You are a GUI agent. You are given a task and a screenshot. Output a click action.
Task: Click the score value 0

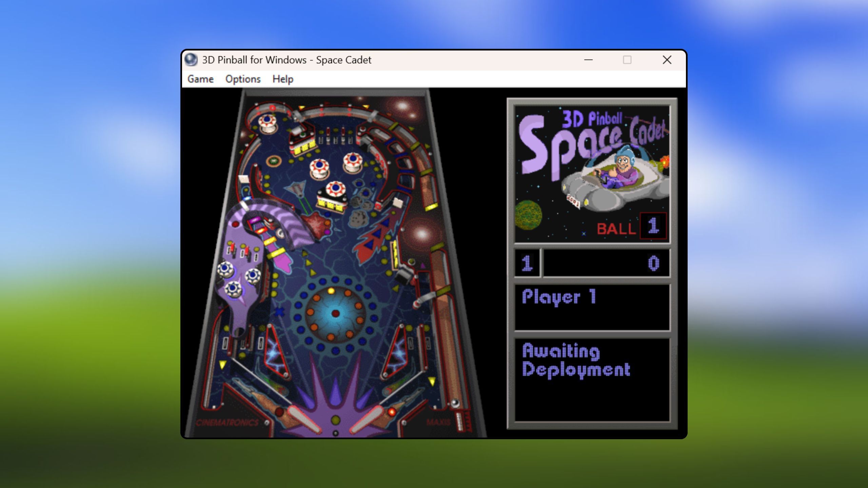[x=653, y=263]
